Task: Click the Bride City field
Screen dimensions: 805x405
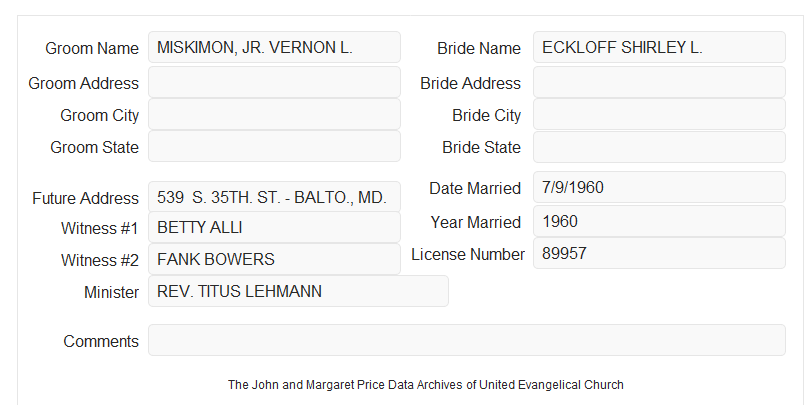Action: point(659,114)
